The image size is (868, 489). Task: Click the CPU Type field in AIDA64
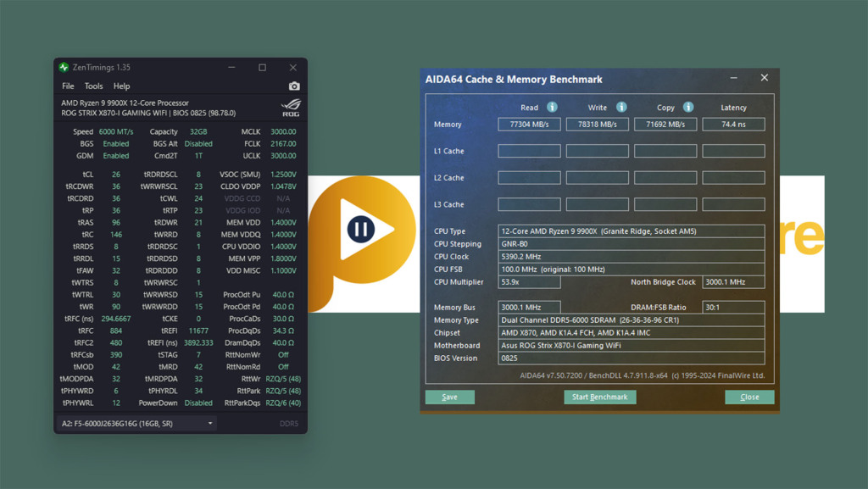tap(631, 231)
